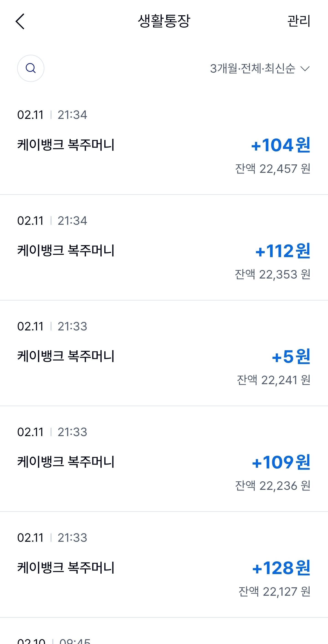Image resolution: width=328 pixels, height=644 pixels.
Task: Select 케이뱅크 복주머니 with balance 22,236원
Action: [66, 462]
